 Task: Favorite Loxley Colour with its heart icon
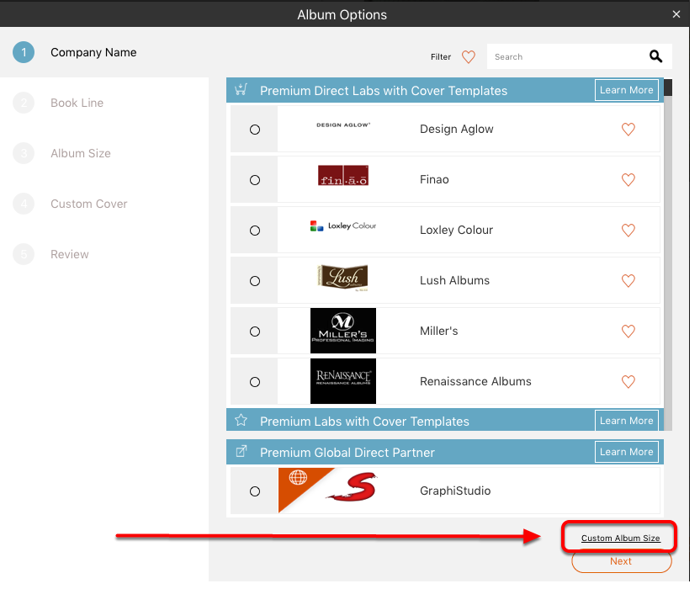coord(628,230)
